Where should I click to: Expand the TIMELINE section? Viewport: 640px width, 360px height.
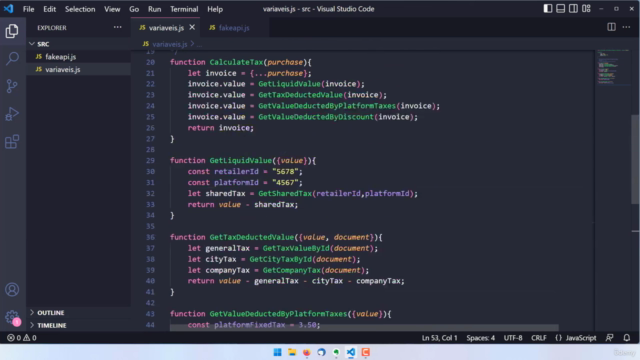pyautogui.click(x=79, y=325)
